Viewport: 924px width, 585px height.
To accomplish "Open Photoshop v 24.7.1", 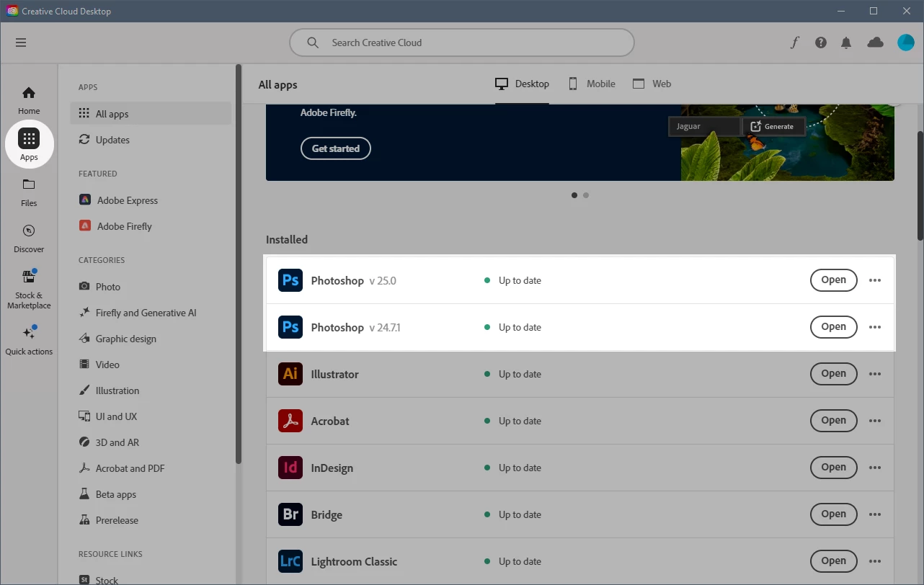I will [x=833, y=327].
